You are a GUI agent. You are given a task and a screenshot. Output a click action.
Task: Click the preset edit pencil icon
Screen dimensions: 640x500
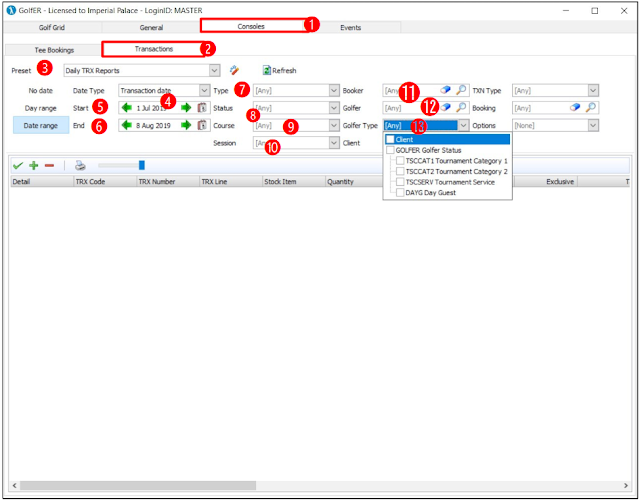(234, 70)
